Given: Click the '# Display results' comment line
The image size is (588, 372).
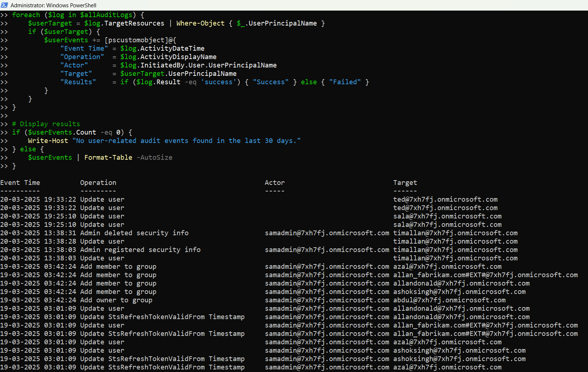Looking at the screenshot, I should click(x=46, y=124).
